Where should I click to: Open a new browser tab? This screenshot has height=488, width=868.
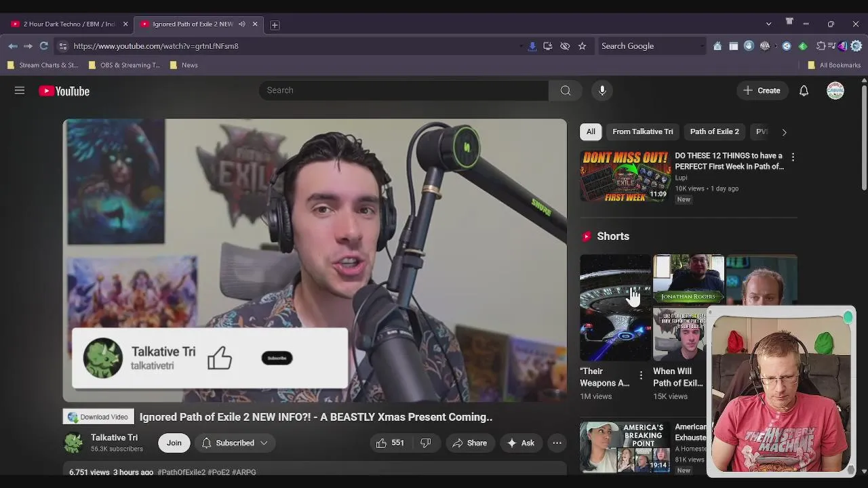275,24
